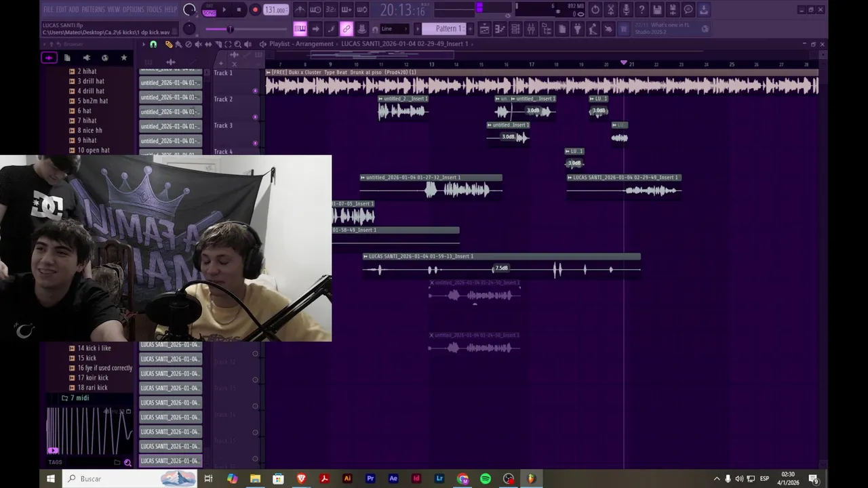Open the Piano roll icon
The width and height of the screenshot is (868, 488).
tap(500, 28)
